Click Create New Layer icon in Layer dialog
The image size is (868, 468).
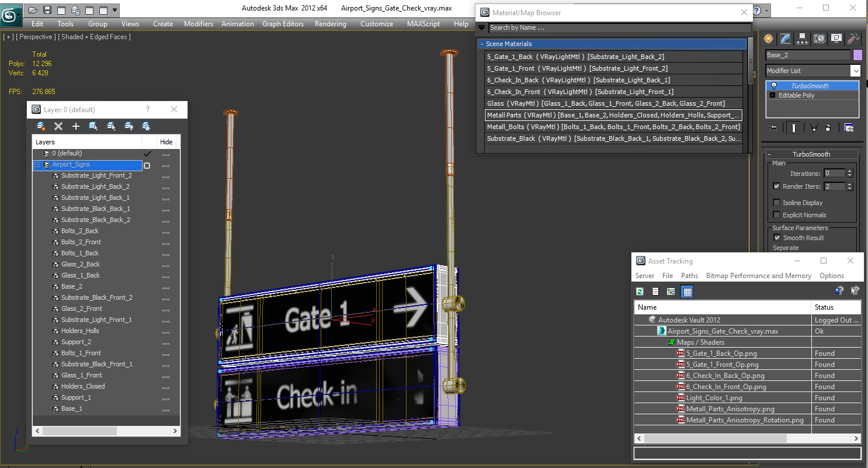pos(41,126)
